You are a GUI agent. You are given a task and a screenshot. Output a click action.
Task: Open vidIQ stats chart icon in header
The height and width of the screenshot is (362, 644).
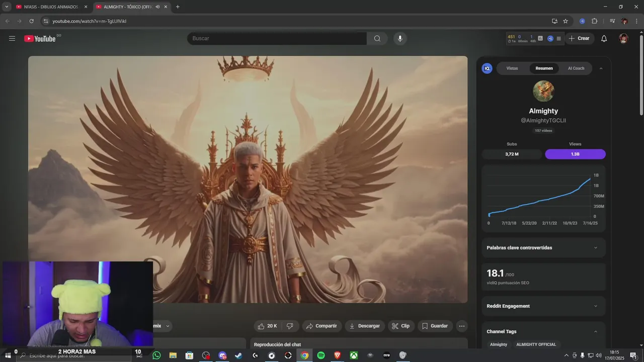(x=540, y=38)
